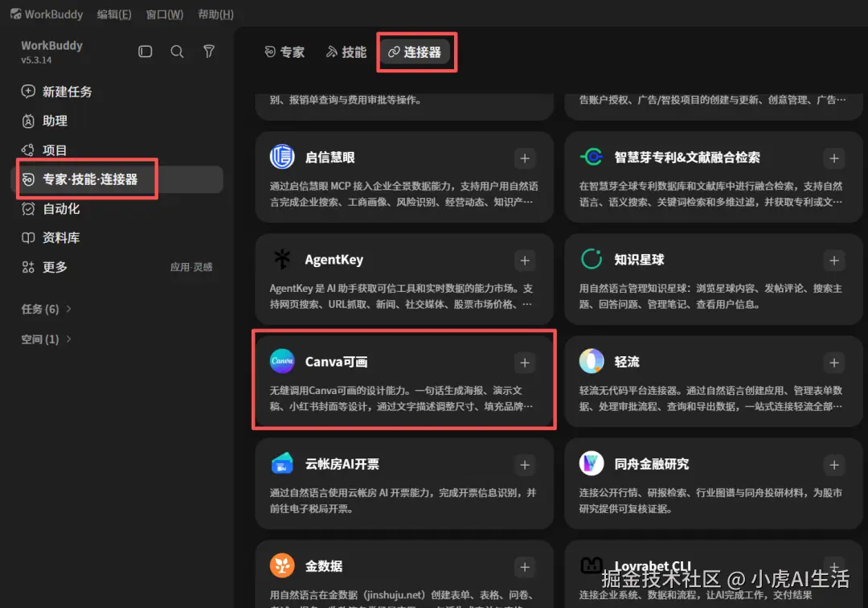Add the AgentKey connector with plus

(525, 261)
